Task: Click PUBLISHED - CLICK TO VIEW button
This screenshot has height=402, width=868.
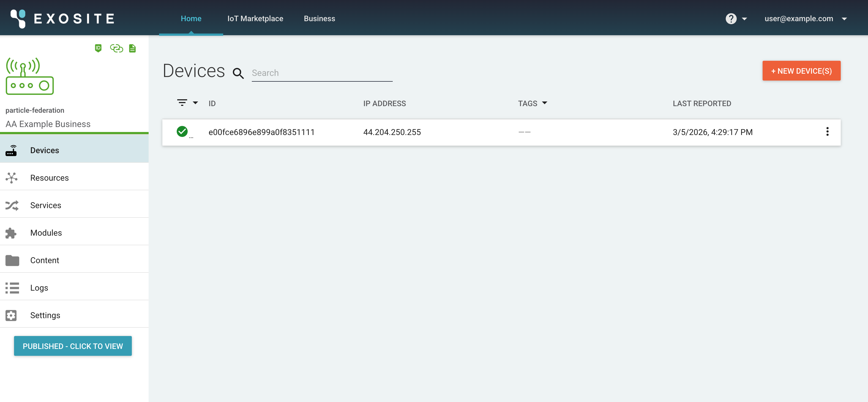Action: [x=73, y=346]
